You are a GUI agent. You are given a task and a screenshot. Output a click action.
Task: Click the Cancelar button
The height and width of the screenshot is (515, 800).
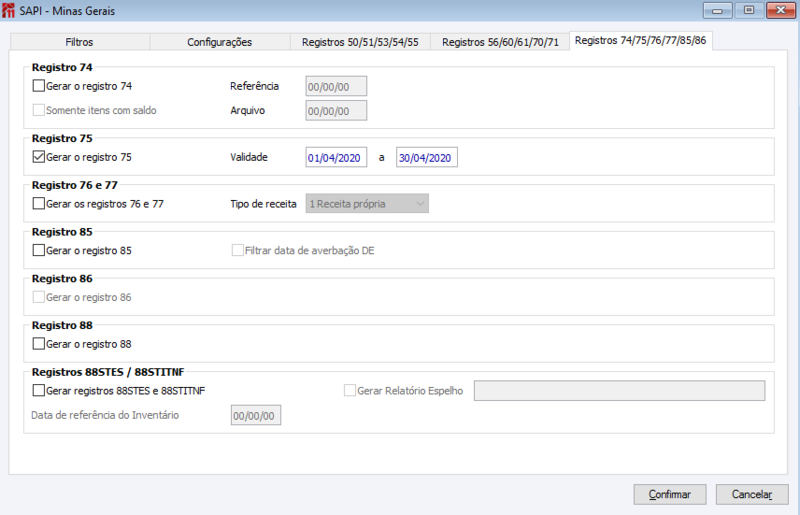752,494
